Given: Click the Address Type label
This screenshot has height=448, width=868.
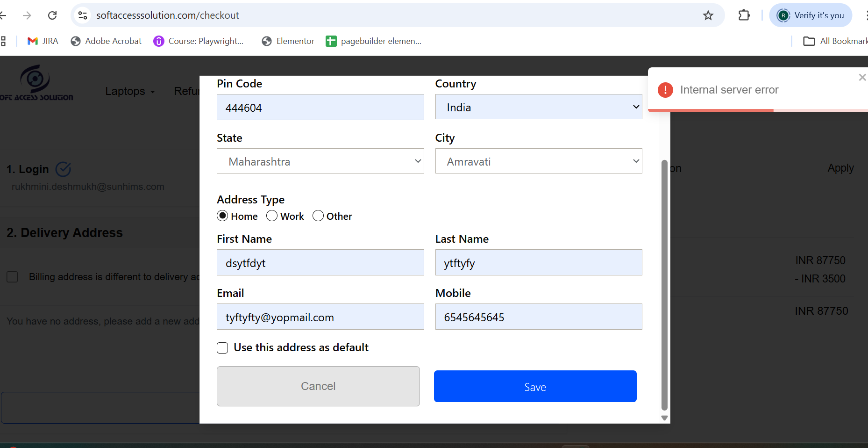Looking at the screenshot, I should tap(250, 200).
